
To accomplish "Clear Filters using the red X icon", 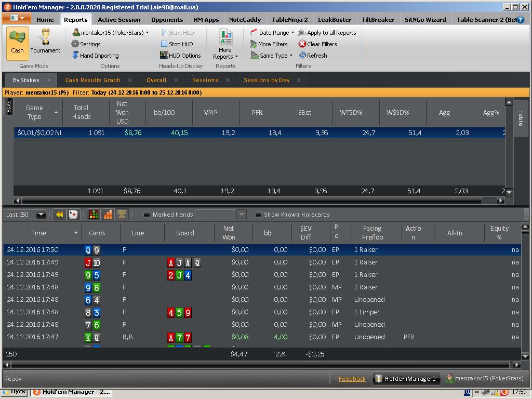I will click(x=302, y=44).
